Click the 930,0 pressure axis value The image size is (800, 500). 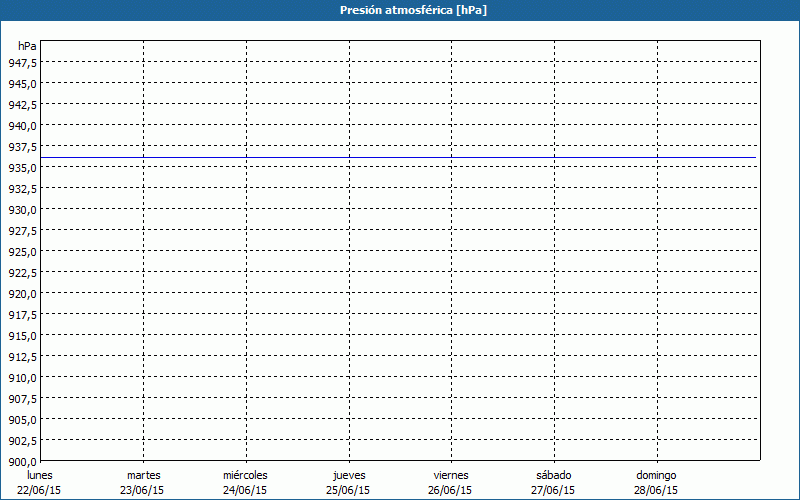point(23,209)
